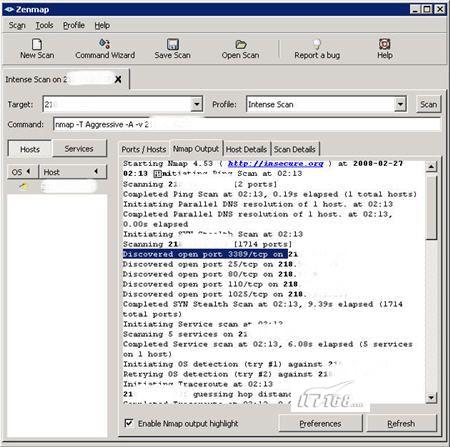The width and height of the screenshot is (450, 447).
Task: Click the output scrollbar down arrow
Action: 431,397
